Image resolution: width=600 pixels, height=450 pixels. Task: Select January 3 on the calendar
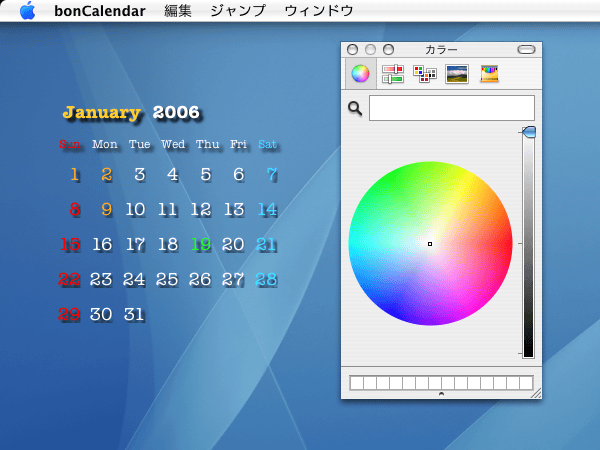pyautogui.click(x=140, y=175)
